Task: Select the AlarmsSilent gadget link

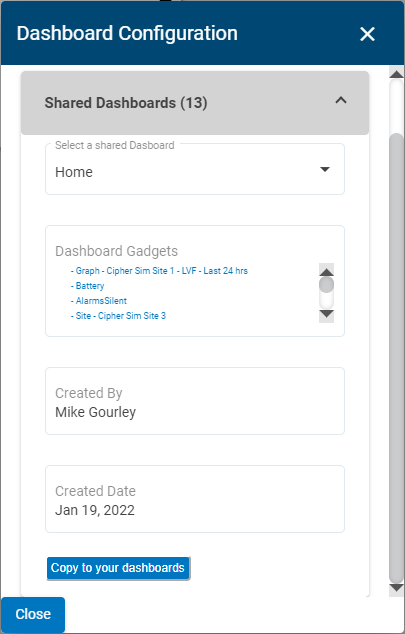Action: (x=99, y=300)
